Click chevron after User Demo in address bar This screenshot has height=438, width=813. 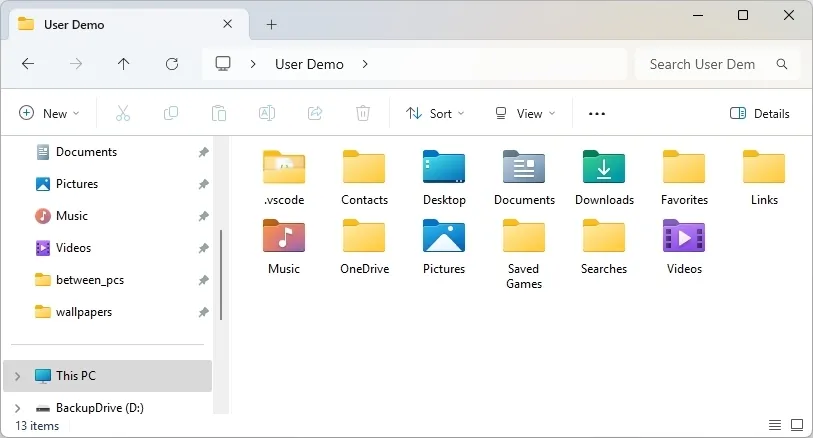[365, 64]
